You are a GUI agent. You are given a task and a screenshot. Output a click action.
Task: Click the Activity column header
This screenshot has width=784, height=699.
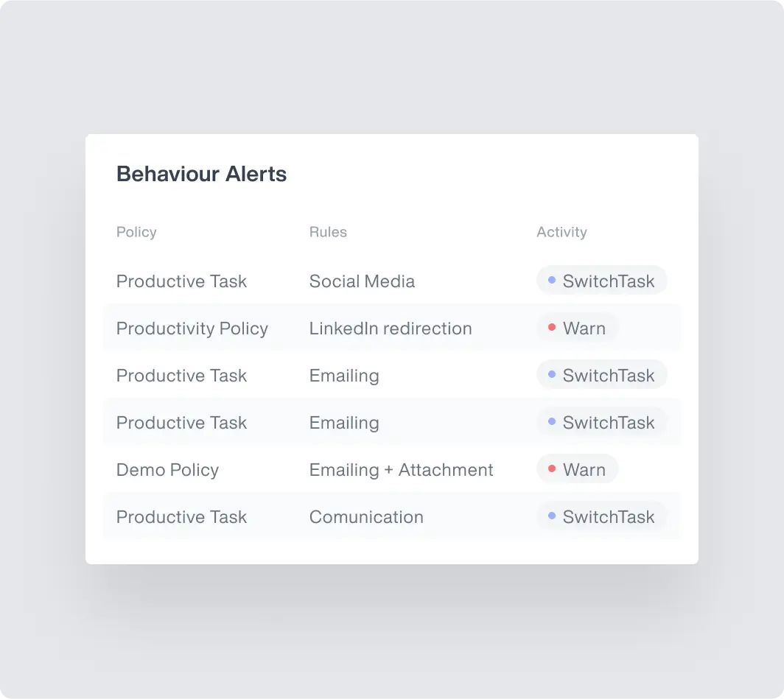tap(561, 232)
